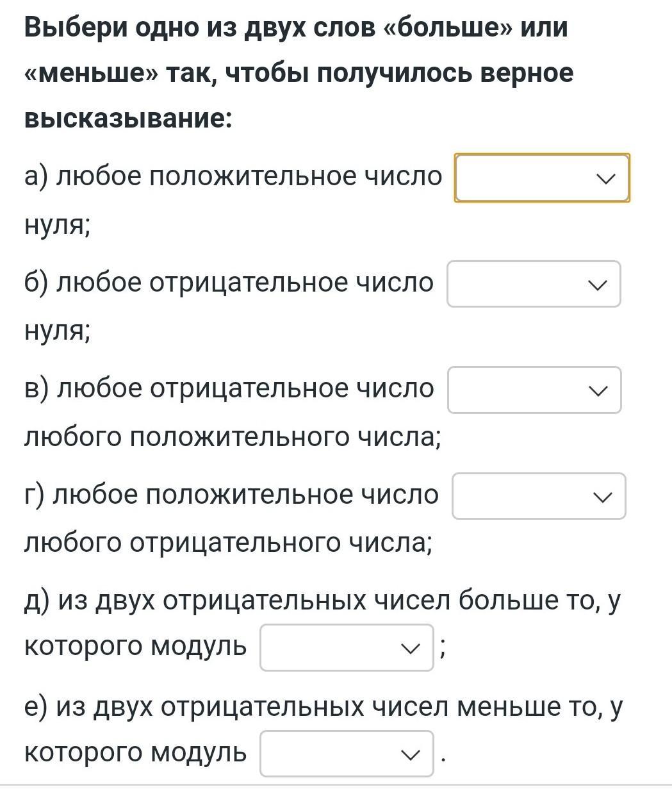Click the word "высказывание:" in the heading
Image resolution: width=672 pixels, height=796 pixels.
128,119
